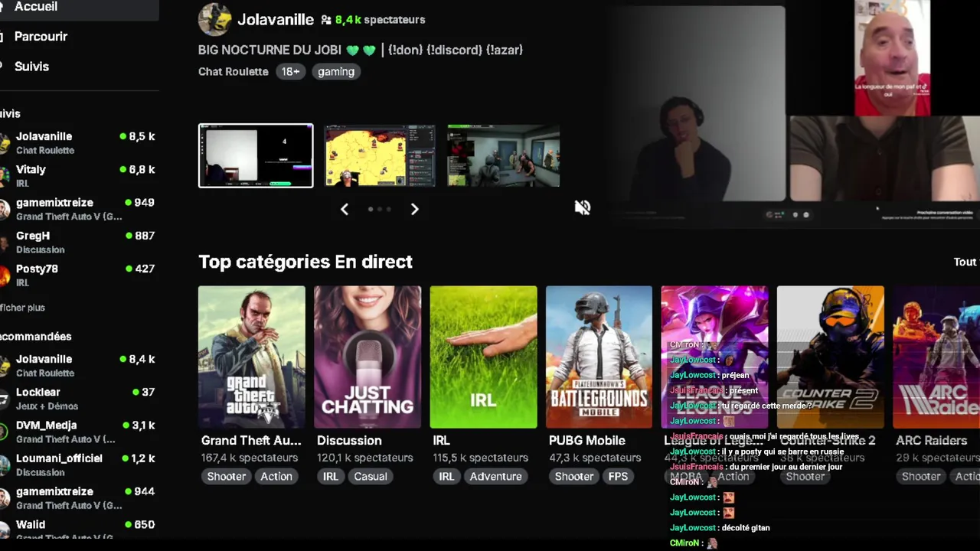The image size is (980, 551).
Task: Click the spectators people icon
Action: (326, 20)
